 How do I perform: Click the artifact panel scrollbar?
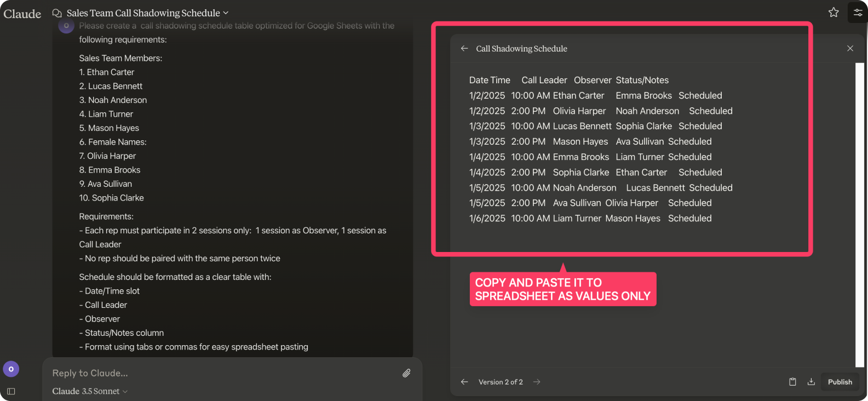pos(859,215)
